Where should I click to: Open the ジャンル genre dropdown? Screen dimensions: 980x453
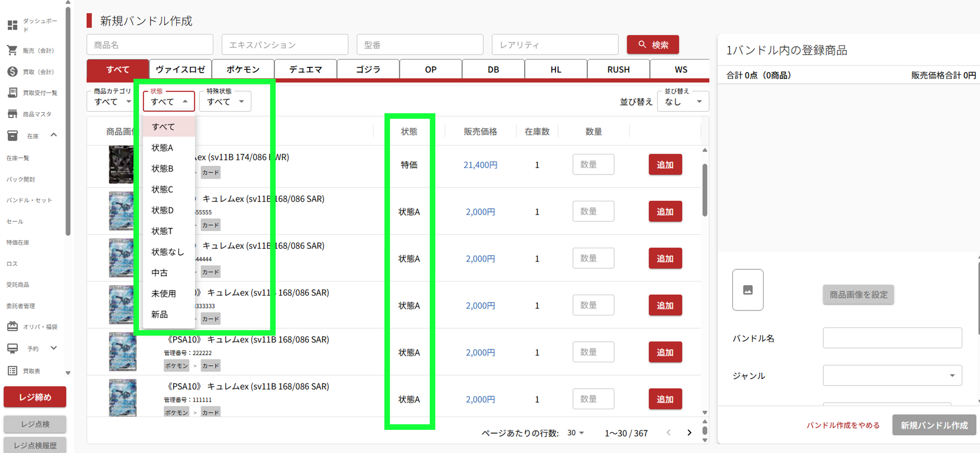point(892,375)
